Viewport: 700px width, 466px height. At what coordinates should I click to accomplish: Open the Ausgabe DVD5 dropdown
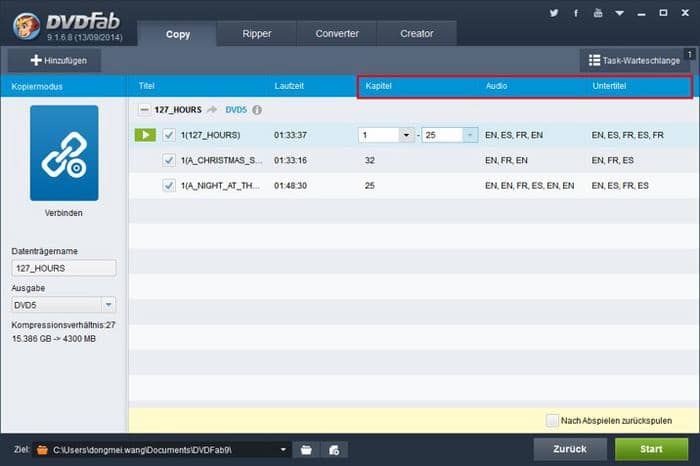pos(108,305)
